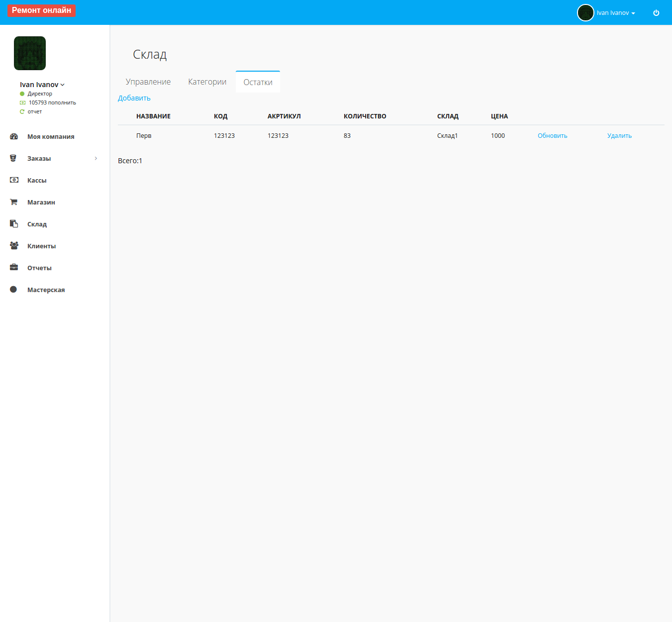Screen dimensions: 672x622
Task: Click the green Директор status dot
Action: click(22, 94)
